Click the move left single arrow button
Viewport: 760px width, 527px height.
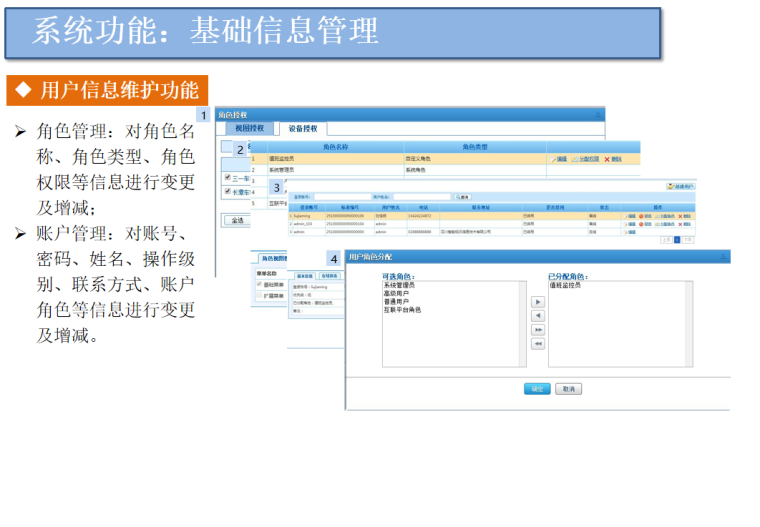[537, 315]
